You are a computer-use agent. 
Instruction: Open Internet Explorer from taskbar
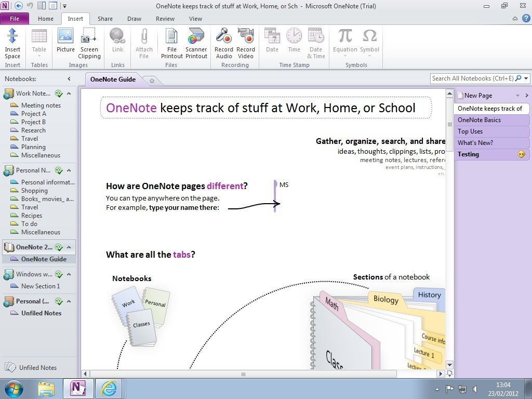109,389
